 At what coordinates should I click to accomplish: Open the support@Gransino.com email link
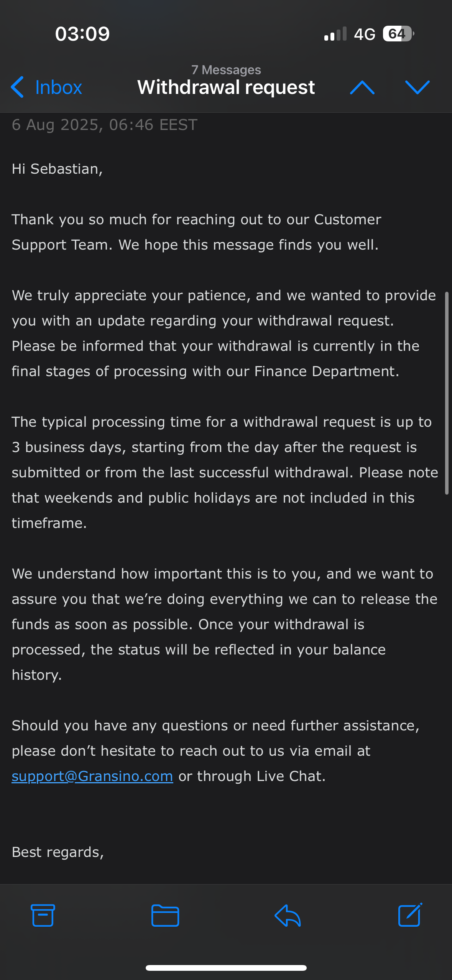92,776
